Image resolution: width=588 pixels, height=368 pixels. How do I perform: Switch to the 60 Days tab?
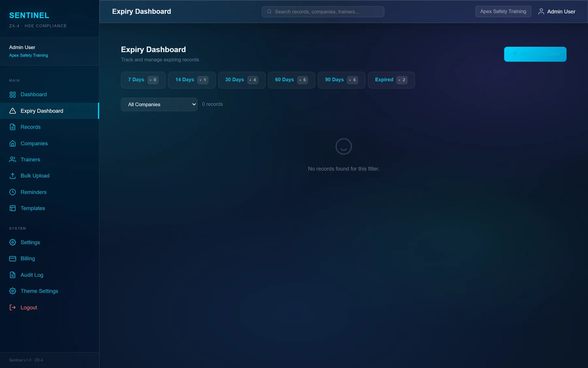[291, 80]
